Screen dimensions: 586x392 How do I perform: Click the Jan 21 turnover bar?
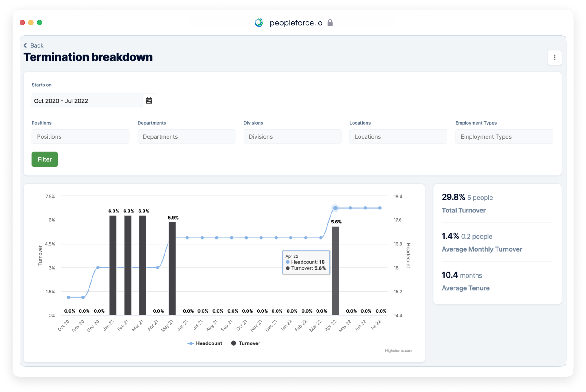[113, 265]
